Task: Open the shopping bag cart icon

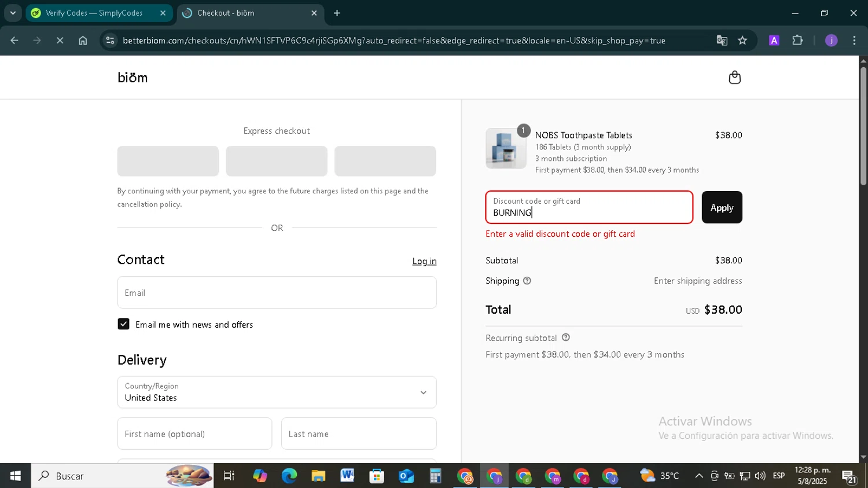Action: pyautogui.click(x=734, y=78)
